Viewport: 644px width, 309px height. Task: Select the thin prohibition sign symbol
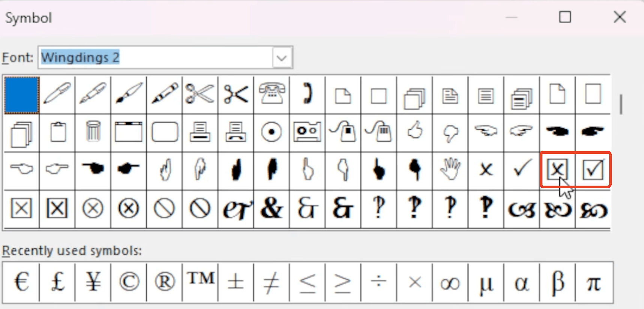click(x=165, y=208)
